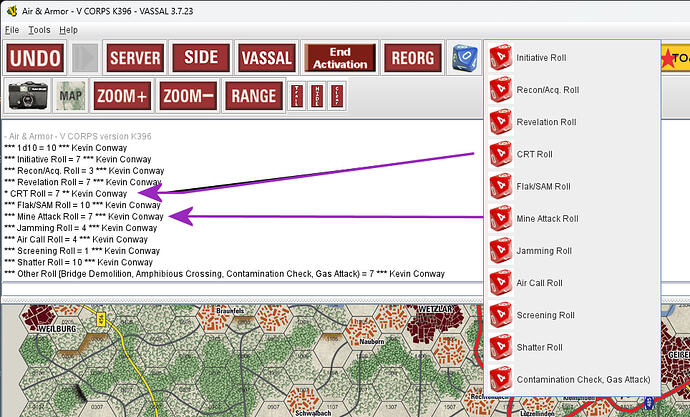Click the 'Flak/SAM Roll = 10' log line
The image size is (690, 417).
(x=82, y=205)
